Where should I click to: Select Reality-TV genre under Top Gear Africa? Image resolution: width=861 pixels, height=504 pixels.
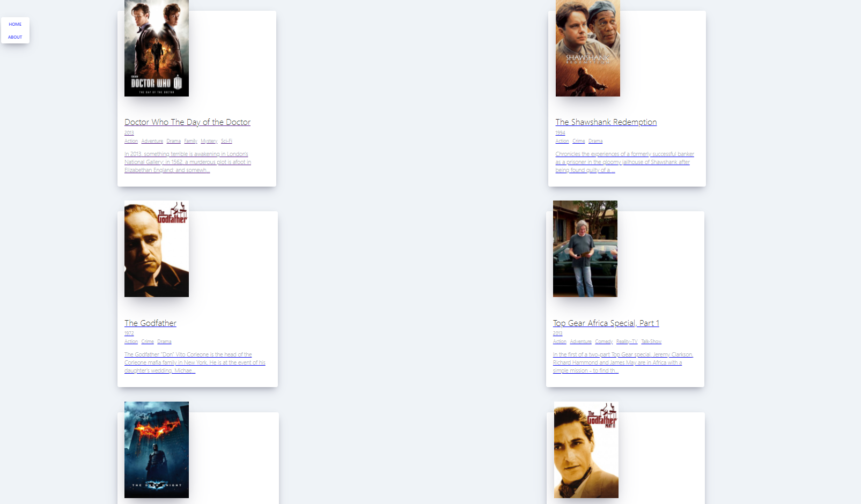627,342
